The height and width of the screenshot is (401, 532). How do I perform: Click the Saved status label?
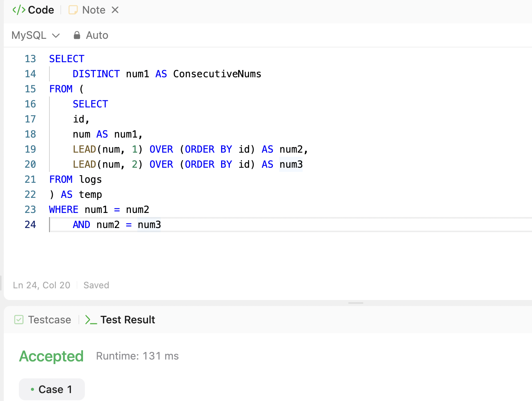(96, 285)
